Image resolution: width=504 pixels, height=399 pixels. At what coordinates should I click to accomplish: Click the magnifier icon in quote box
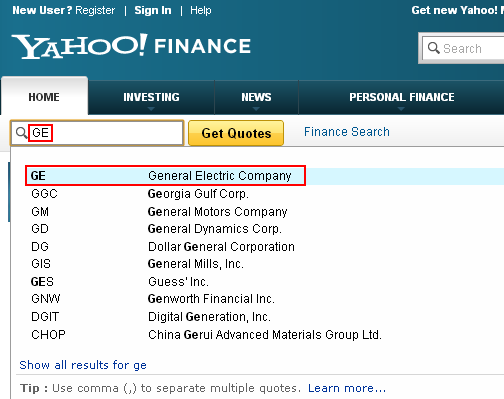[x=22, y=133]
